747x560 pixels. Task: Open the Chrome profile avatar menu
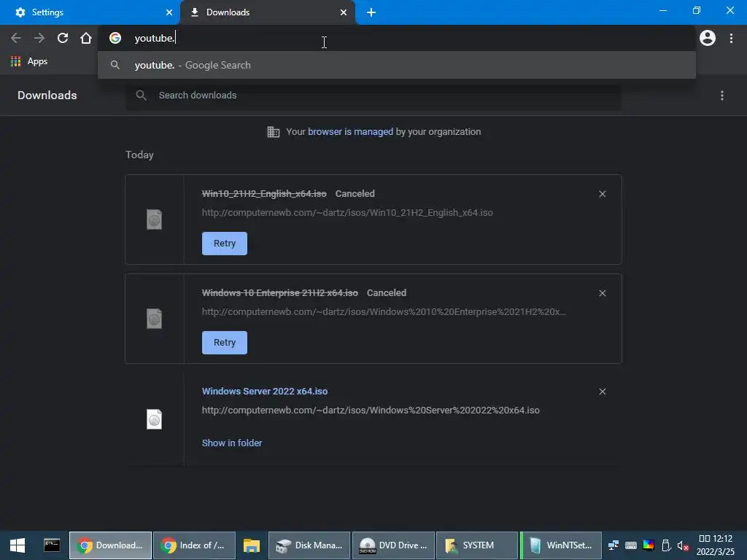click(708, 38)
